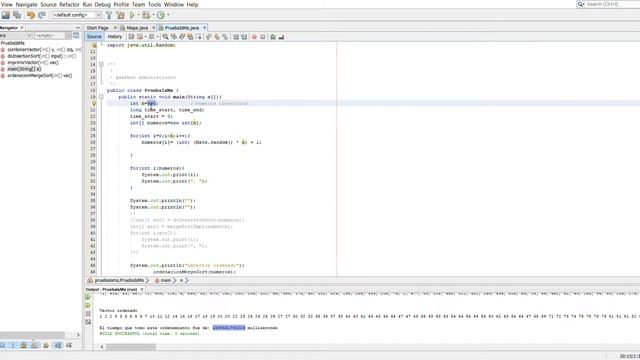Select the Prueba3aMs.java tab

(182, 28)
